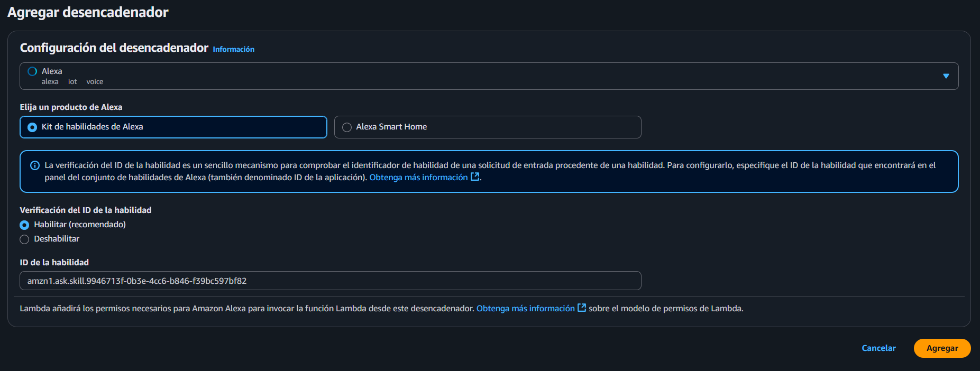This screenshot has width=980, height=371.
Task: Follow Obtenga más información about Lambda permissions
Action: pyautogui.click(x=525, y=309)
